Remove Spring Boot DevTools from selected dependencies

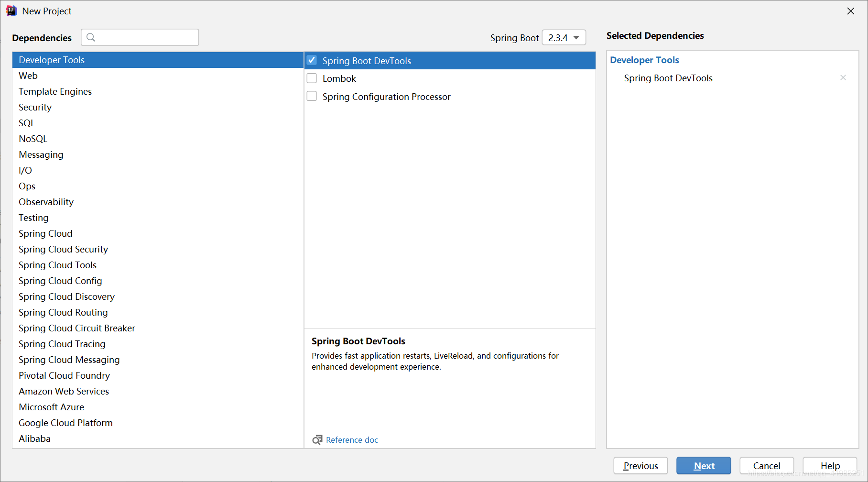[843, 78]
